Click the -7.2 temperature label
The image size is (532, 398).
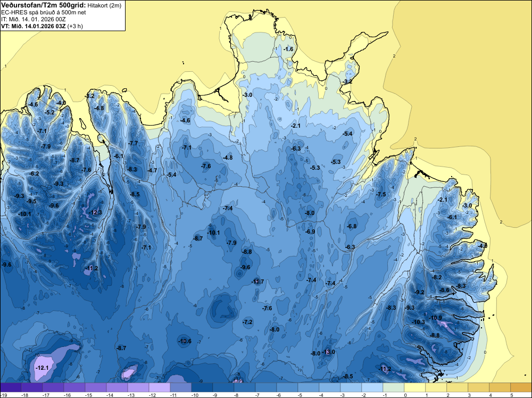(248, 322)
